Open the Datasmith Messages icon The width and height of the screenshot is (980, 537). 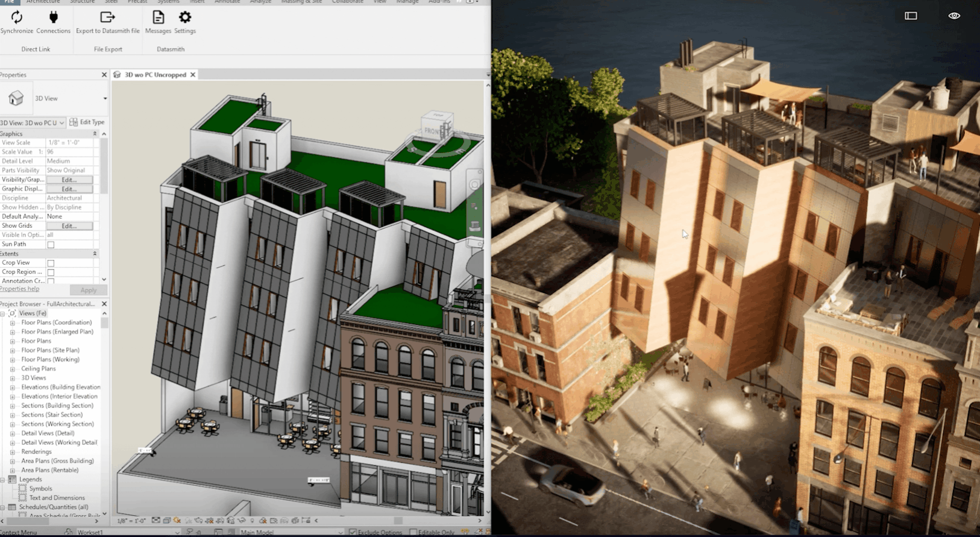coord(158,18)
